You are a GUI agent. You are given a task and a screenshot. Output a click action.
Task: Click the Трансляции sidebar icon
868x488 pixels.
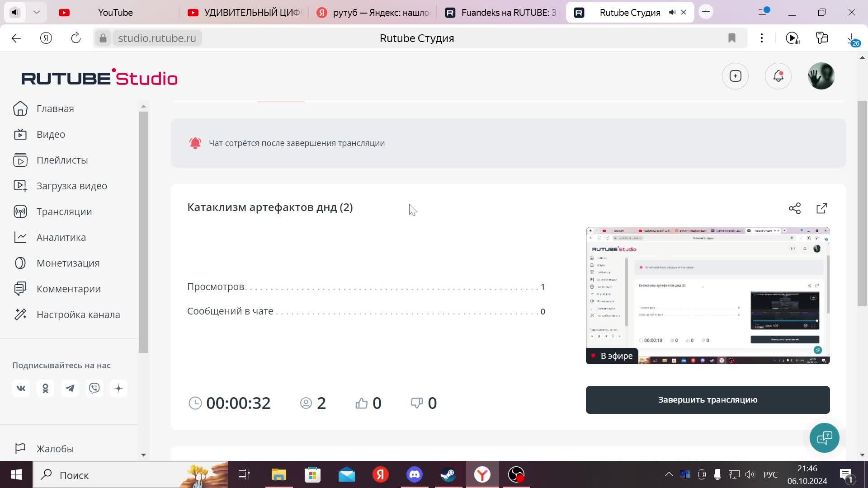21,211
